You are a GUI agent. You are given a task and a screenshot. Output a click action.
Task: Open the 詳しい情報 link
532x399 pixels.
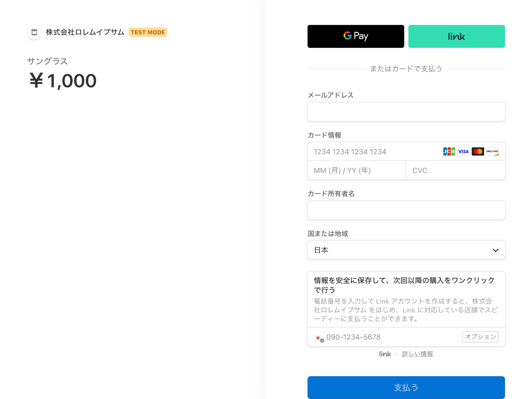[417, 354]
